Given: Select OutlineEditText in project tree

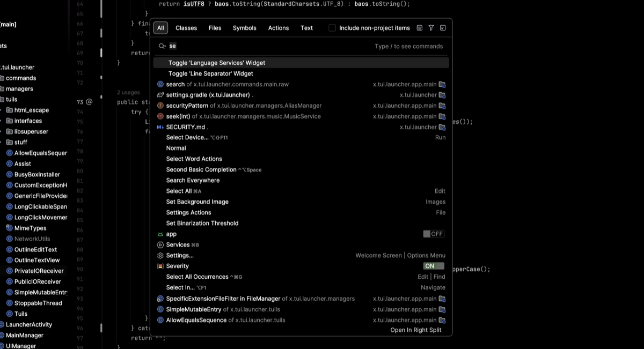Looking at the screenshot, I should (x=35, y=249).
